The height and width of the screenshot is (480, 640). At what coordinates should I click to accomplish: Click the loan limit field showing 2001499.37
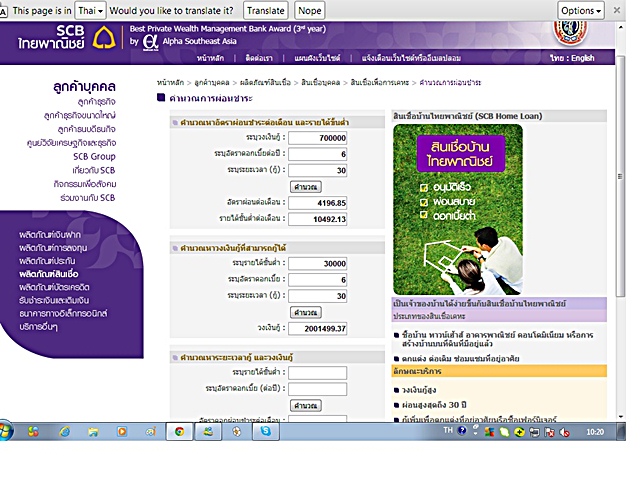tap(318, 329)
